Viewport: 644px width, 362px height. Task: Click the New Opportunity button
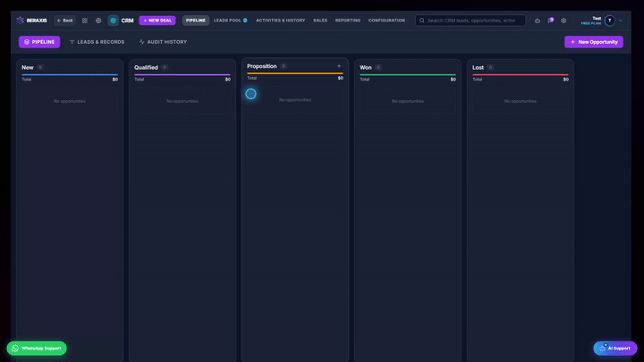[594, 42]
